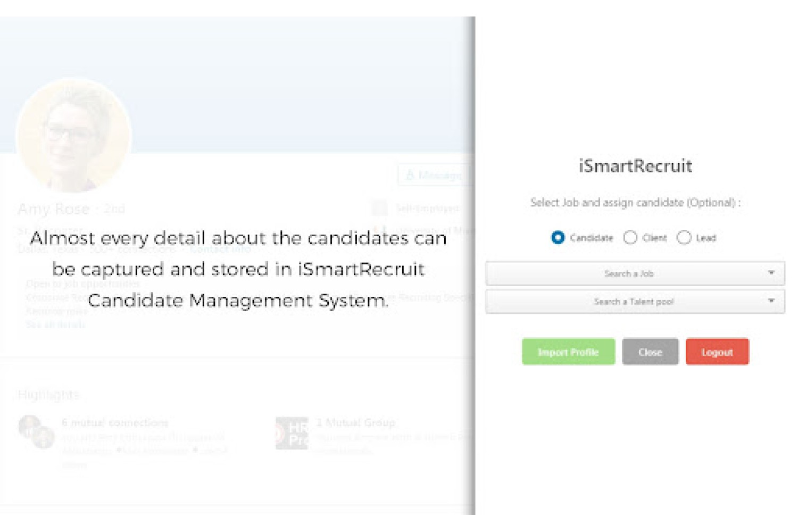Image resolution: width=798 pixels, height=532 pixels.
Task: Select the Candidate radio button
Action: point(558,237)
